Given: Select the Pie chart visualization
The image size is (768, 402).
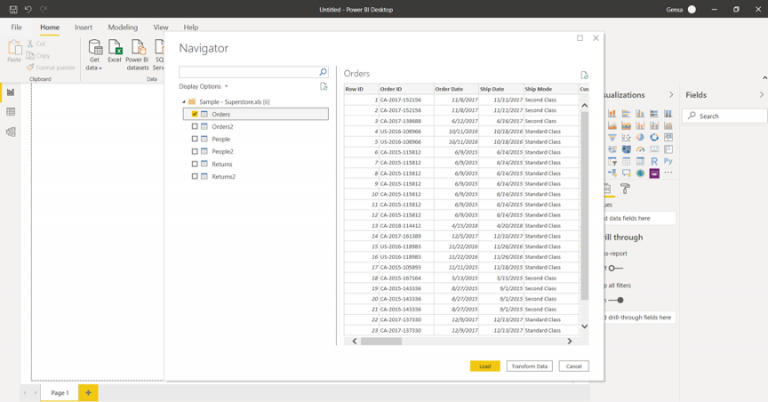Looking at the screenshot, I should (640, 138).
